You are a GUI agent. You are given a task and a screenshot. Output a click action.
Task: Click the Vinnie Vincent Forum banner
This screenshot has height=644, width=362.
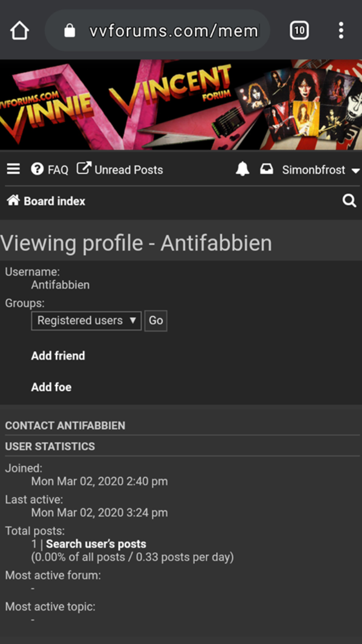click(181, 105)
